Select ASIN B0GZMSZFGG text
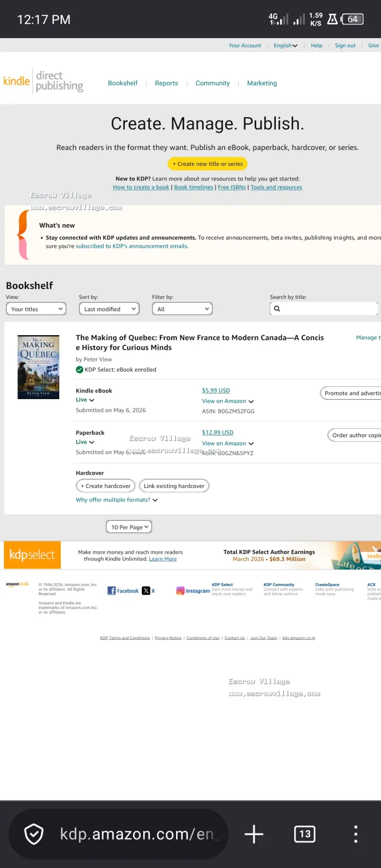The image size is (381, 868). pos(228,411)
